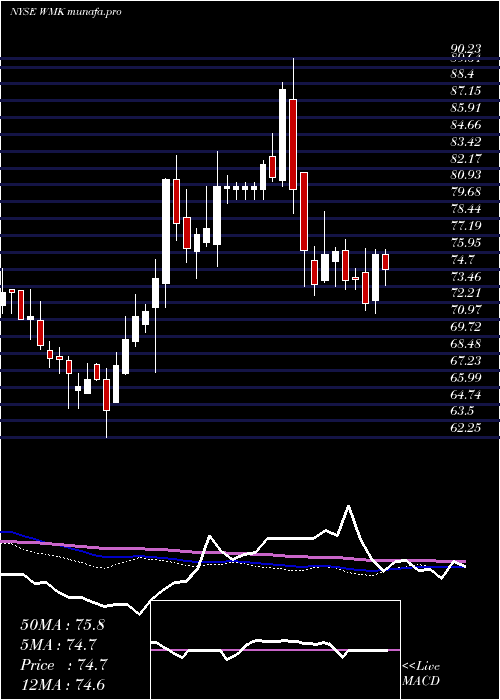The width and height of the screenshot is (500, 700).
Task: Click the 65.99 price axis label
Action: (x=466, y=378)
